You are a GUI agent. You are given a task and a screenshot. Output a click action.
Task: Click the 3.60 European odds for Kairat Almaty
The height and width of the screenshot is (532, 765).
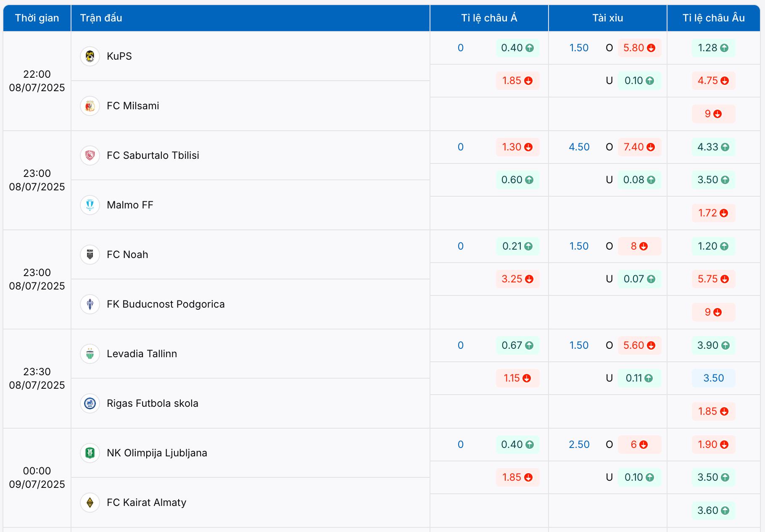(713, 511)
